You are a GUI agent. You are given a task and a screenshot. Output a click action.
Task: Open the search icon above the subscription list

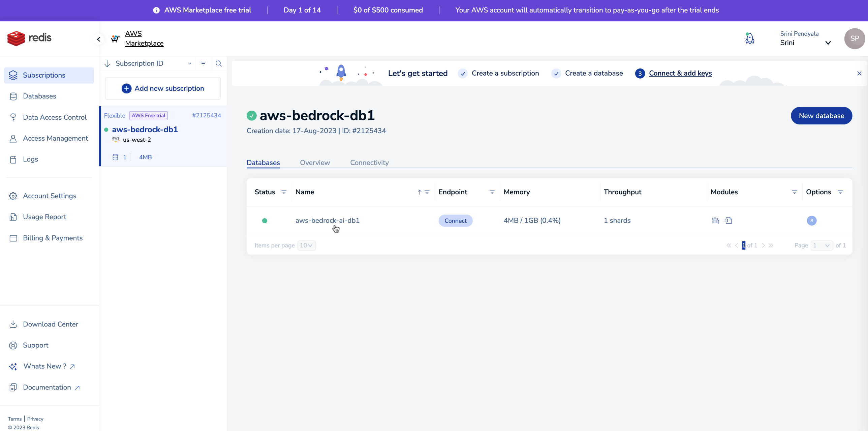[219, 63]
